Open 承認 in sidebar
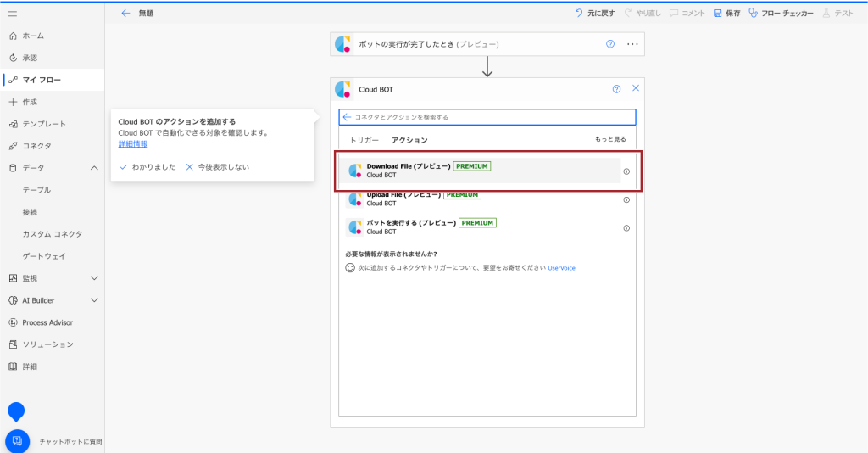The height and width of the screenshot is (453, 868). pos(30,58)
